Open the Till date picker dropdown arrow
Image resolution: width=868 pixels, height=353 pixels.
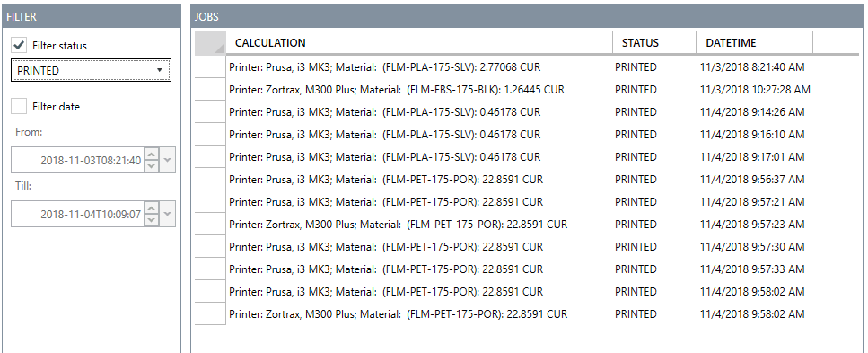tap(168, 214)
